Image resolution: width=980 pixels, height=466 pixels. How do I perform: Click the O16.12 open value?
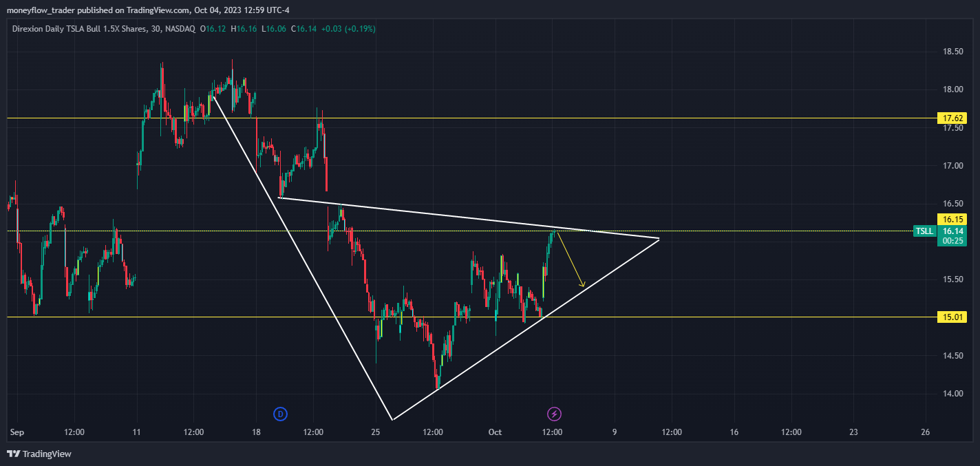(x=213, y=29)
